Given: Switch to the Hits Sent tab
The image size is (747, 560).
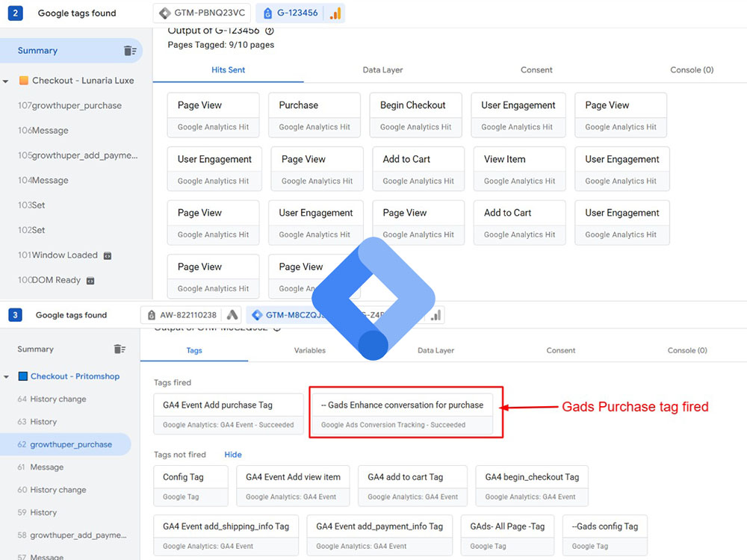Looking at the screenshot, I should [228, 70].
